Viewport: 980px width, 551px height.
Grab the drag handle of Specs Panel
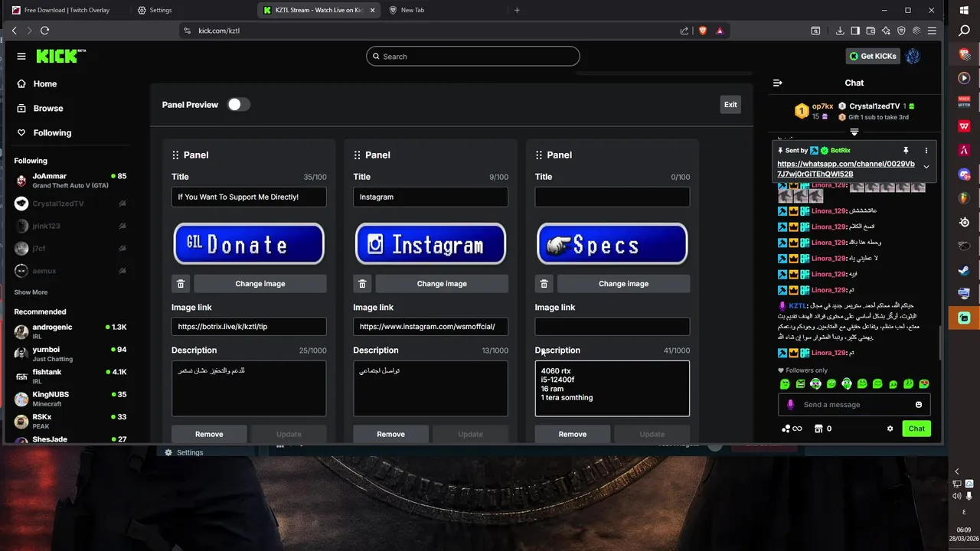click(x=539, y=155)
